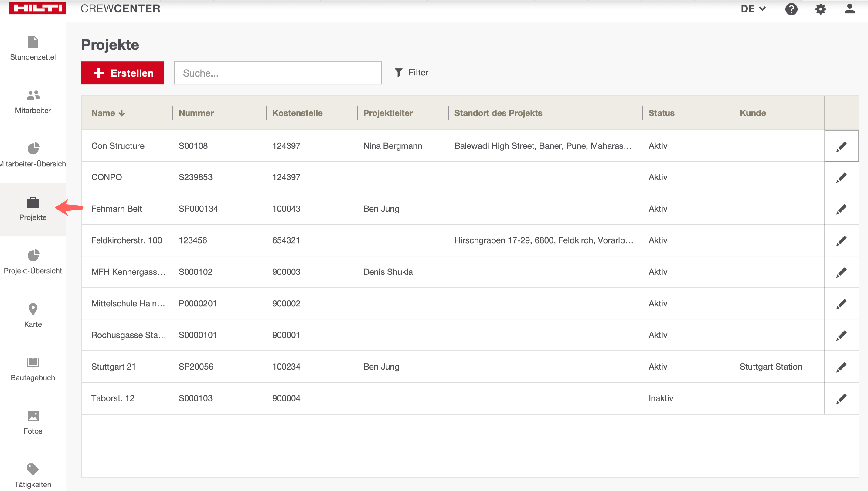
Task: Click pencil icon for Stuttgart 21 row
Action: coord(841,367)
